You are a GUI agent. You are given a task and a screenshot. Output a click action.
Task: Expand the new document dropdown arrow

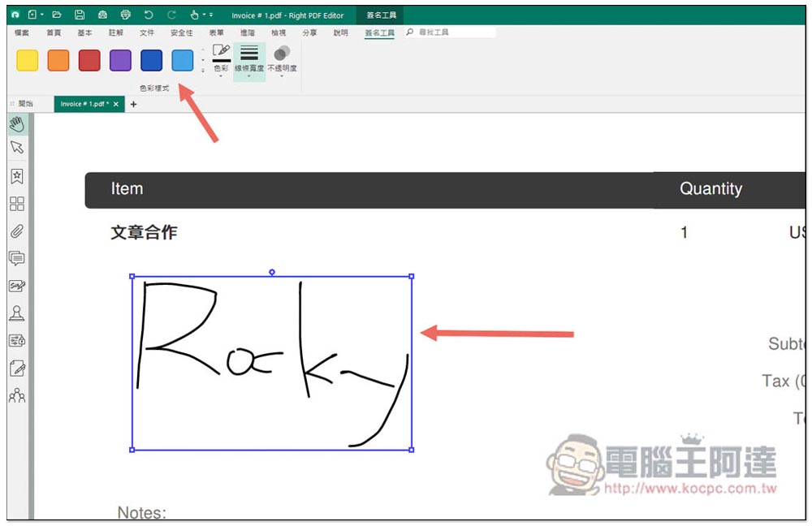[42, 15]
